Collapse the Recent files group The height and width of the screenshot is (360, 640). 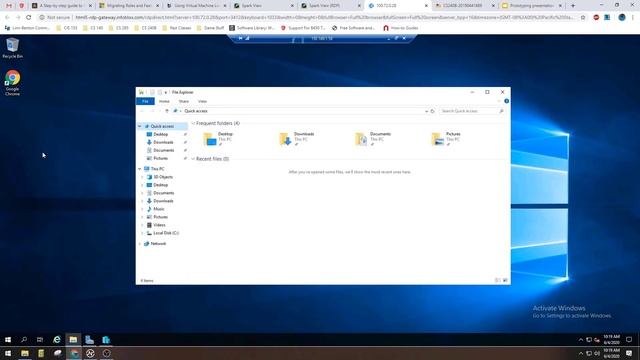(193, 159)
